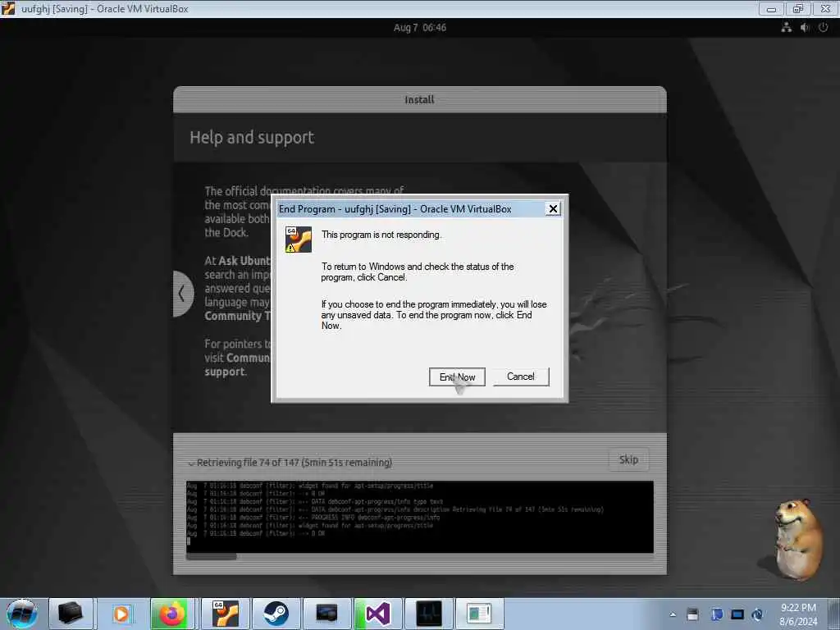The height and width of the screenshot is (630, 840).
Task: Close the End Program dialog
Action: [x=553, y=209]
